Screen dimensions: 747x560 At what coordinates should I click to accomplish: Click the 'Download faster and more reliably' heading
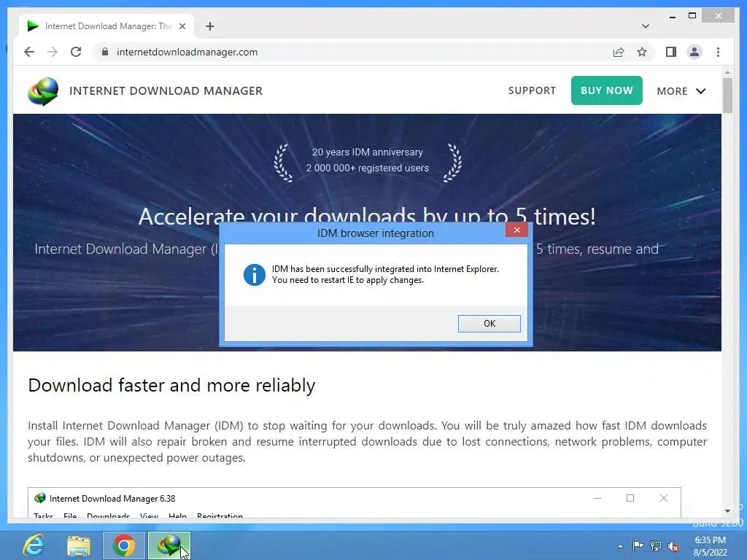(171, 385)
